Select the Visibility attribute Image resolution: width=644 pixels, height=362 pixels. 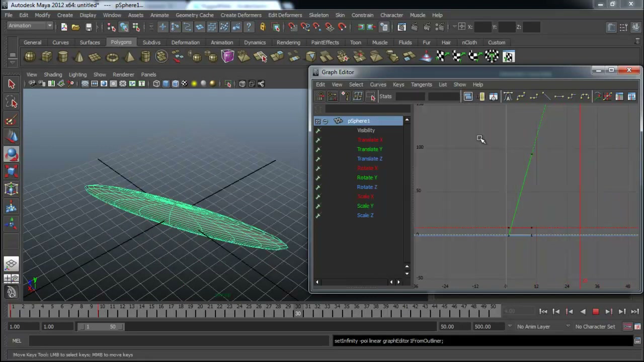pyautogui.click(x=366, y=130)
